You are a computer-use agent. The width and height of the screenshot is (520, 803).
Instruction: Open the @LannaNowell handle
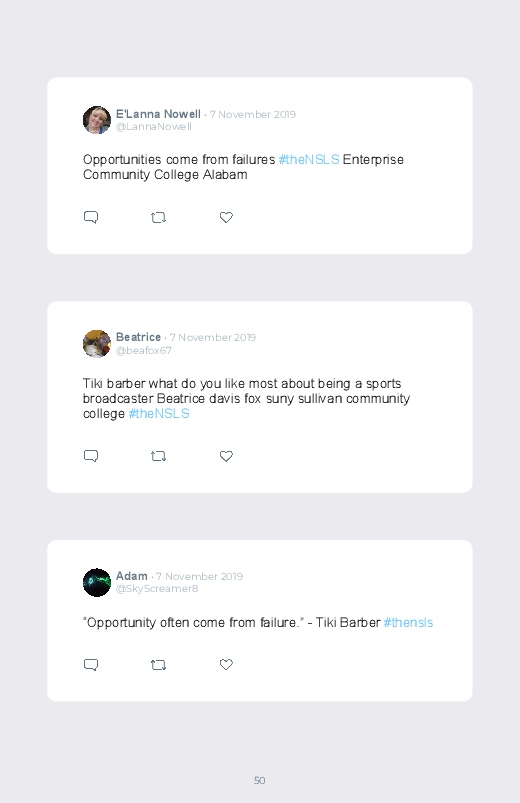click(154, 126)
